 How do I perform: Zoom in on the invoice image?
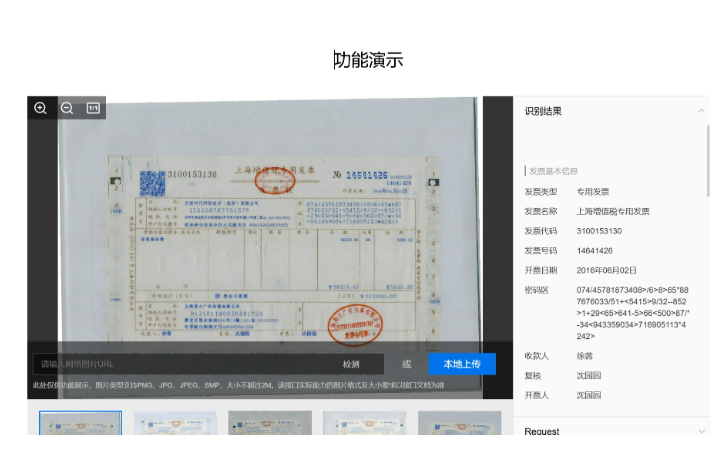(40, 108)
